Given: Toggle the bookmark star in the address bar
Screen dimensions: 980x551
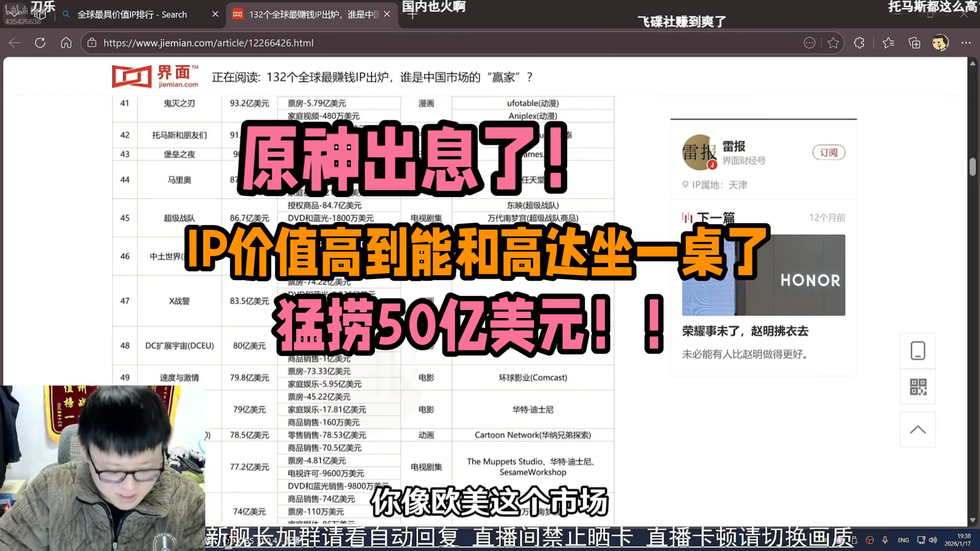Looking at the screenshot, I should pos(833,43).
